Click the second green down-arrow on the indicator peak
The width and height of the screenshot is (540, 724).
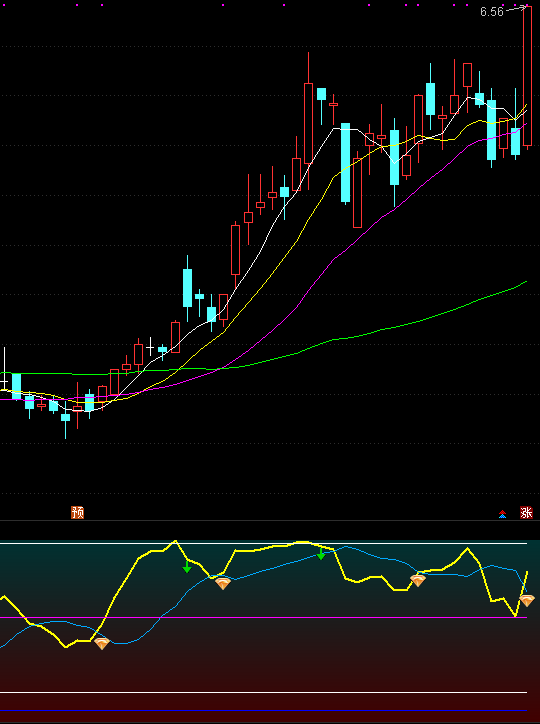coord(321,554)
